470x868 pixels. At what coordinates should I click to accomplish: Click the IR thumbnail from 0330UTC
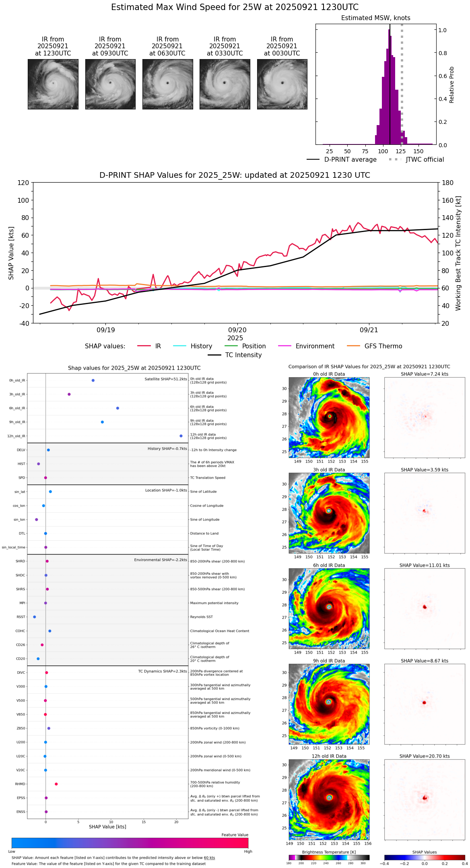(x=225, y=84)
